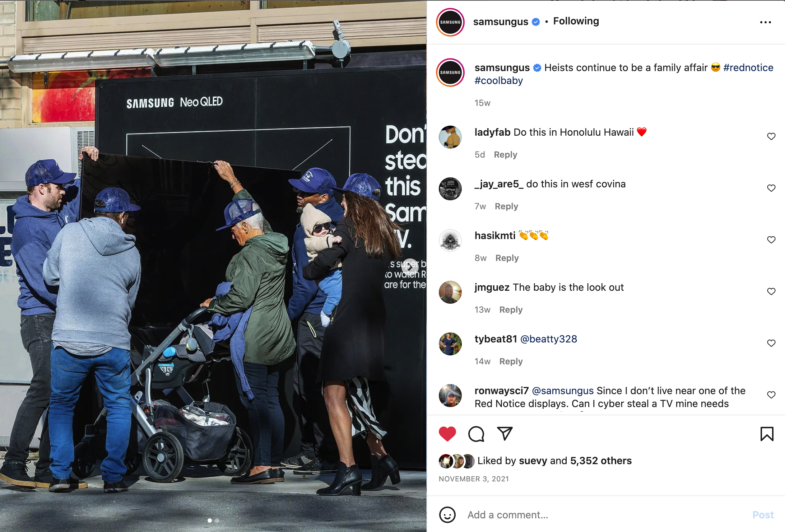Like hasikmti's clapping comment
The image size is (785, 532).
click(x=771, y=240)
